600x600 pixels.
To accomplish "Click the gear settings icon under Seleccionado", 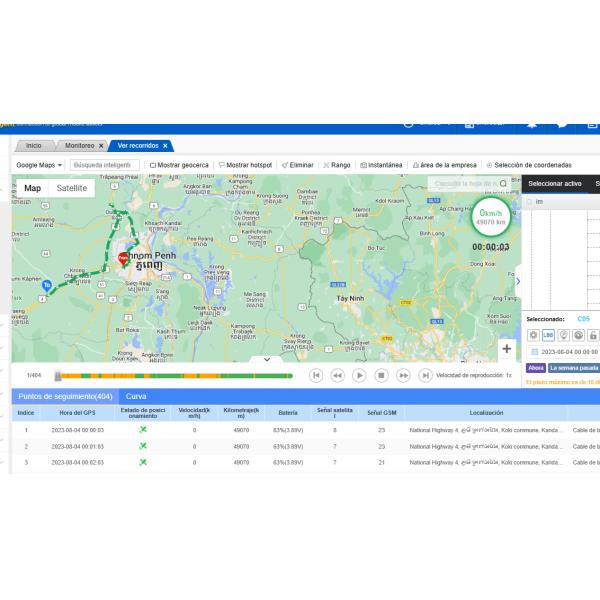I will pyautogui.click(x=533, y=335).
